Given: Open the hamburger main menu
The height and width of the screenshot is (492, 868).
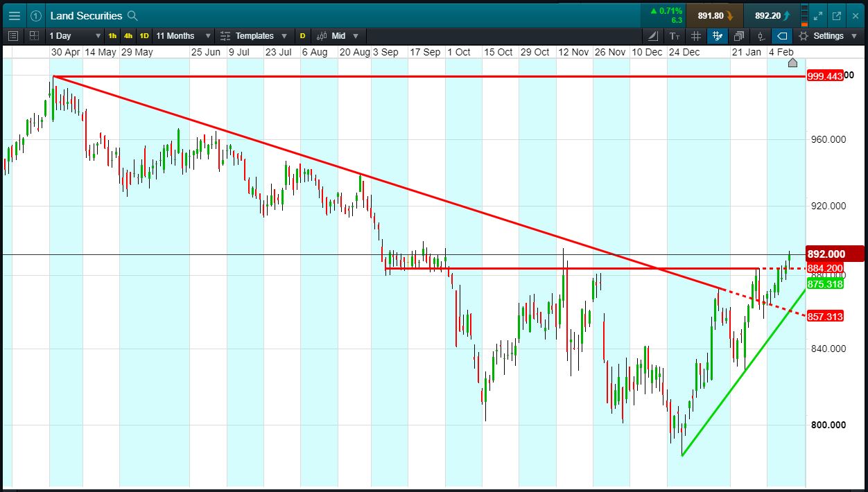Looking at the screenshot, I should [x=15, y=15].
